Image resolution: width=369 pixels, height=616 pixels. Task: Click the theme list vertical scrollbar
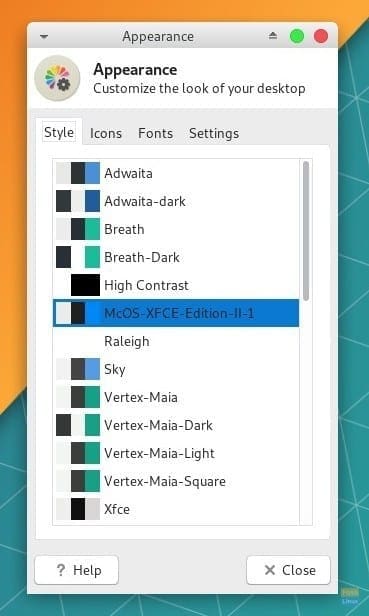click(x=306, y=342)
